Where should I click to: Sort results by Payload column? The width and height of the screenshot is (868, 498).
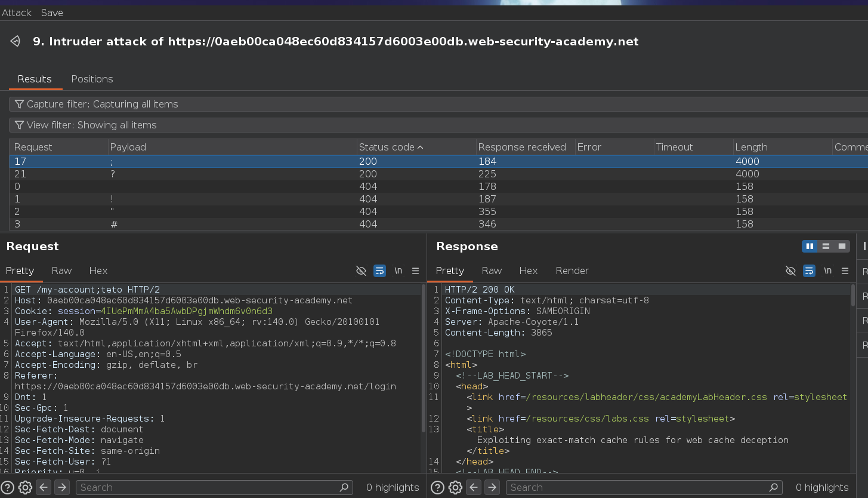(232, 147)
